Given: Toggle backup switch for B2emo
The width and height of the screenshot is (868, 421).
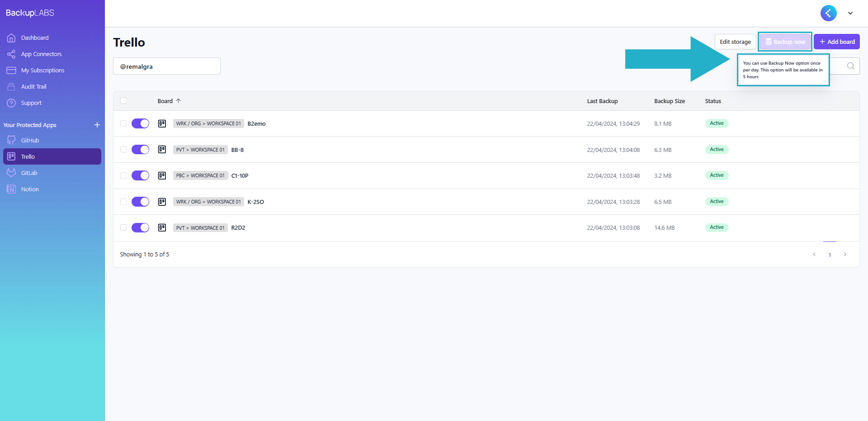Looking at the screenshot, I should pyautogui.click(x=140, y=123).
